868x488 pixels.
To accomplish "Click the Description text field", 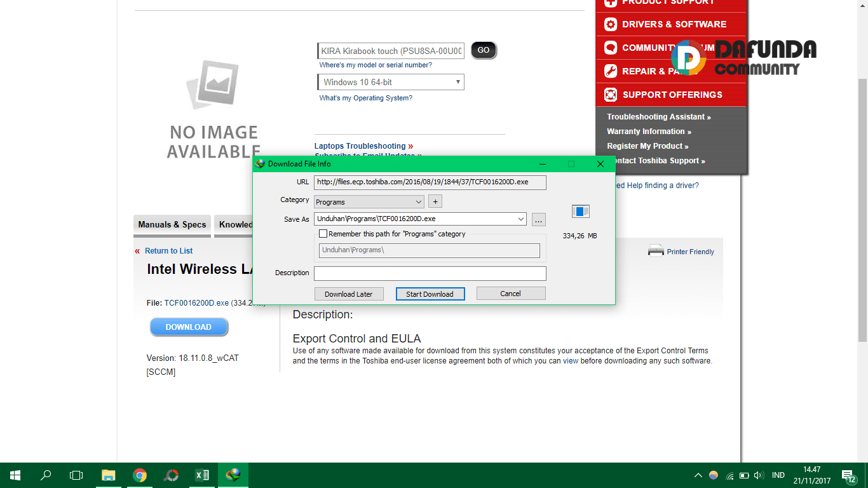I will click(x=430, y=273).
